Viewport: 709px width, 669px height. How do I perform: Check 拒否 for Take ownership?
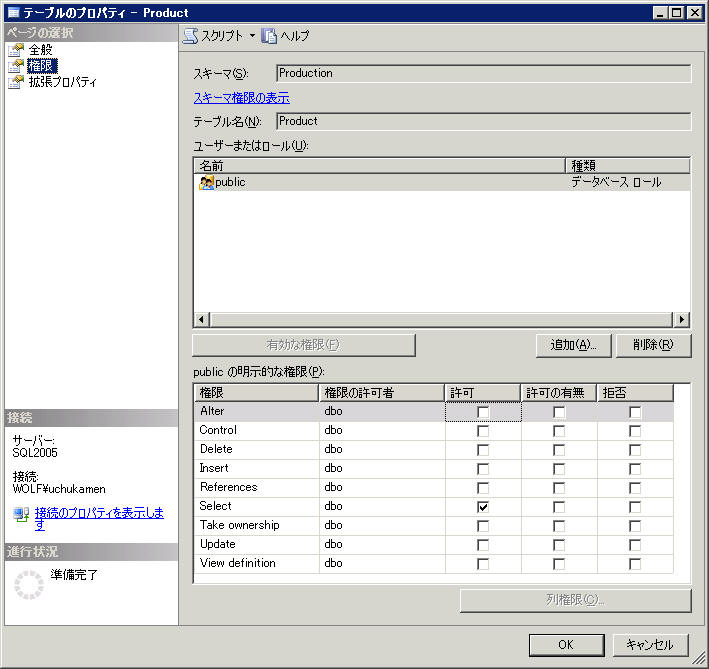click(635, 526)
